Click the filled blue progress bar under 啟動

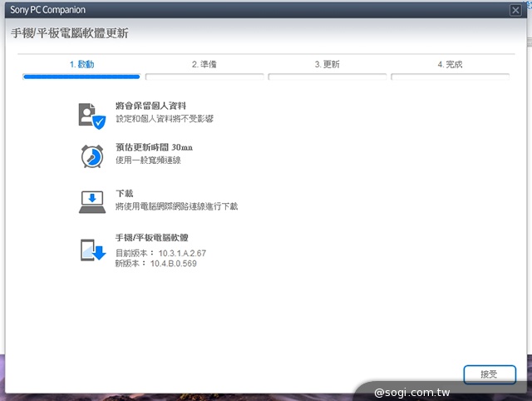pyautogui.click(x=81, y=77)
